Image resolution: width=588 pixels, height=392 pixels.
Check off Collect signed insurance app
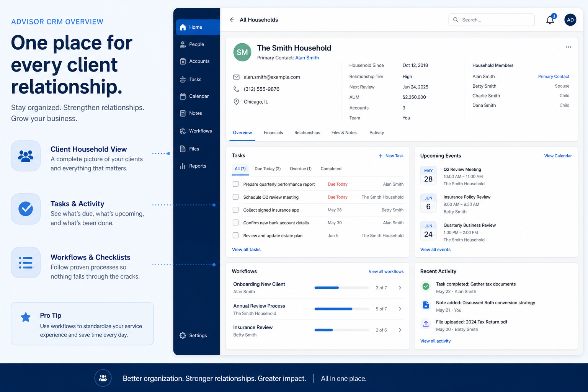(x=236, y=210)
